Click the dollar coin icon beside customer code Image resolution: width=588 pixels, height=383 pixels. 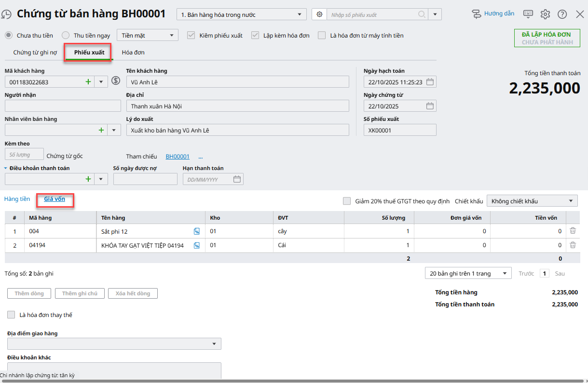pos(116,81)
